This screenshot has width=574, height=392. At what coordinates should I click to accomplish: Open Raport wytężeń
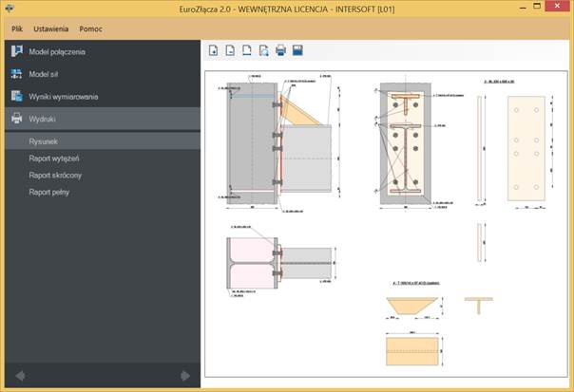click(x=54, y=159)
